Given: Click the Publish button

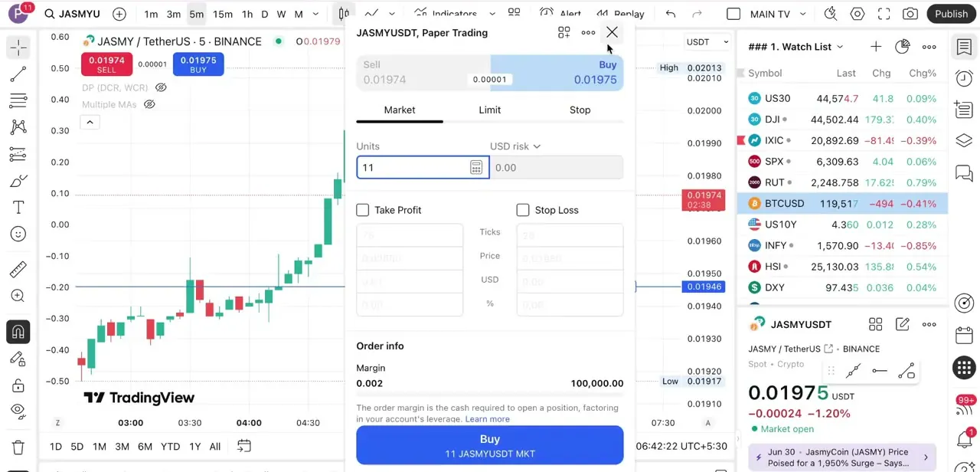Looking at the screenshot, I should point(952,14).
